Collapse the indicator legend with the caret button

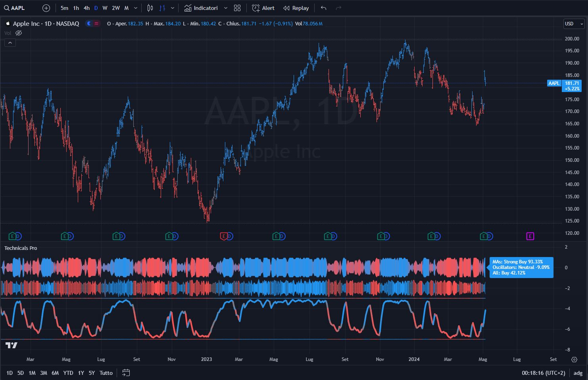point(10,43)
